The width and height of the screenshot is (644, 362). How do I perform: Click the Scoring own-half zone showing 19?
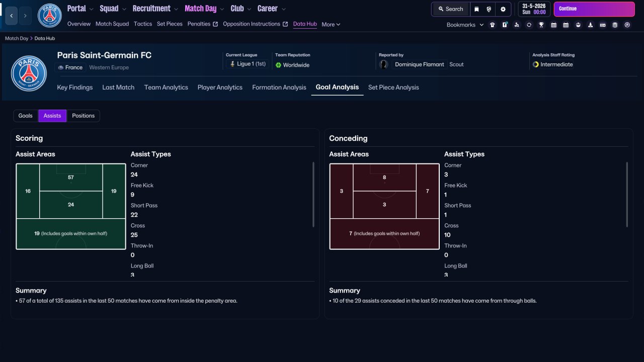pos(71,233)
